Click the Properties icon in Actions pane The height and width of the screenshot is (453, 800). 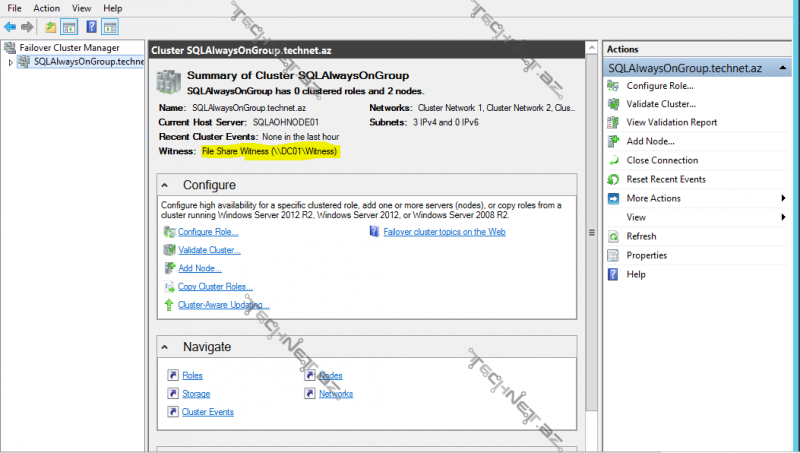pyautogui.click(x=614, y=255)
